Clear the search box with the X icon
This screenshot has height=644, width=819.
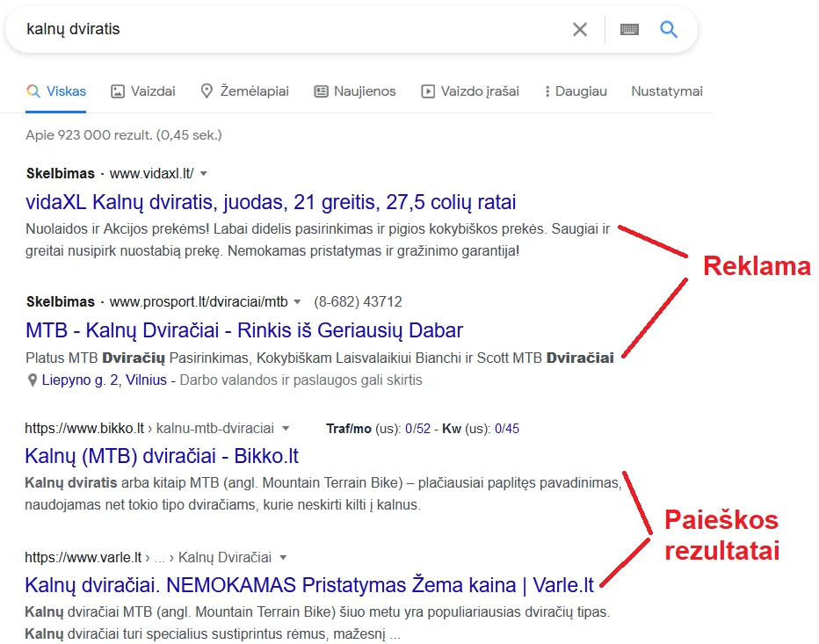(x=580, y=29)
